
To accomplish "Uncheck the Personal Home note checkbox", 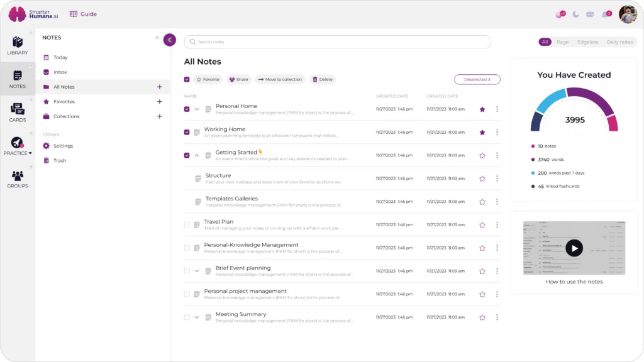I will click(187, 109).
